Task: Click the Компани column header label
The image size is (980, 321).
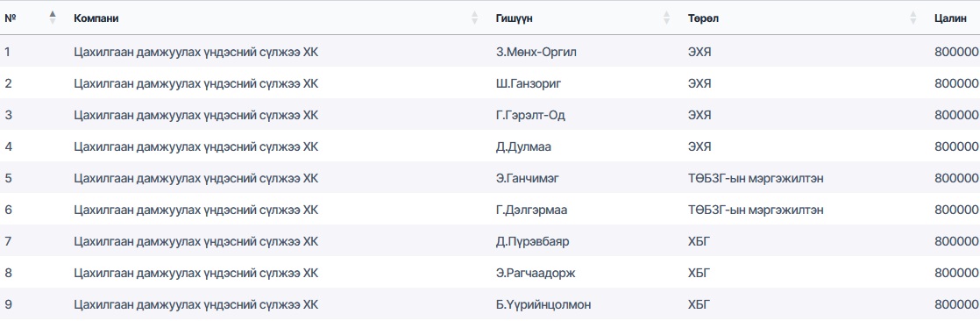Action: click(x=96, y=18)
